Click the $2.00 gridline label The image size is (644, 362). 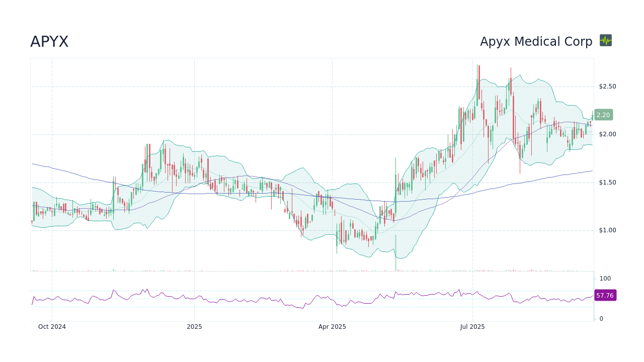click(608, 134)
